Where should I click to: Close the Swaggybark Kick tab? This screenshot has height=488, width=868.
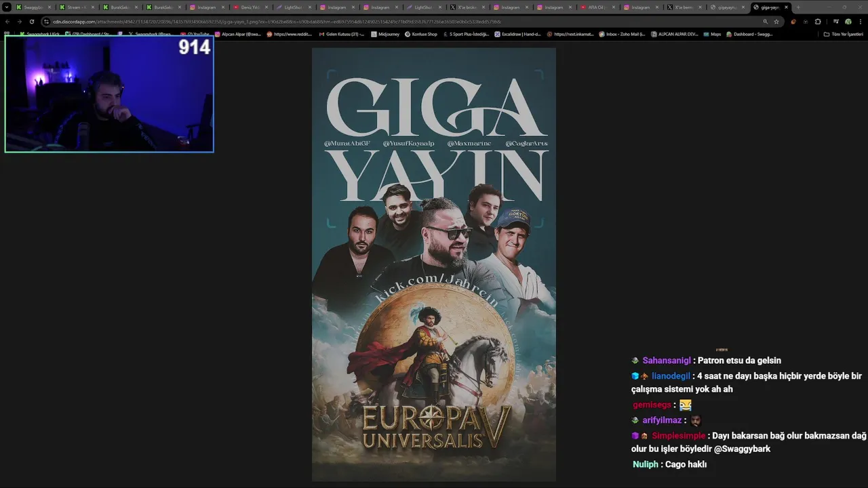coord(49,7)
